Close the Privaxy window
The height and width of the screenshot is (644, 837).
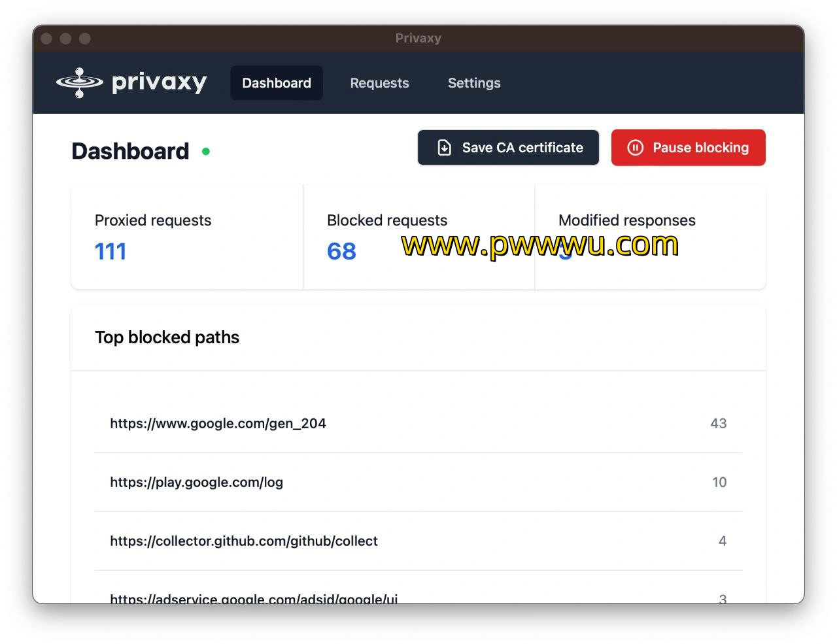[46, 39]
